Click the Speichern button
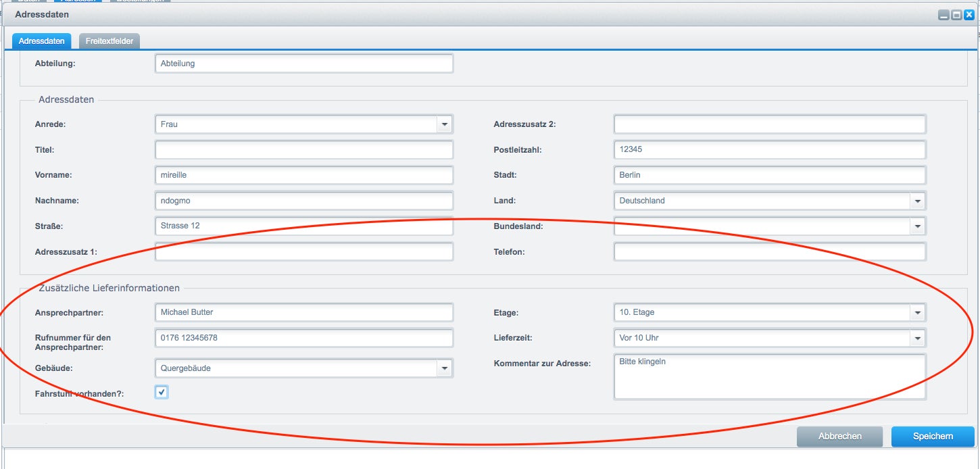 pyautogui.click(x=933, y=437)
